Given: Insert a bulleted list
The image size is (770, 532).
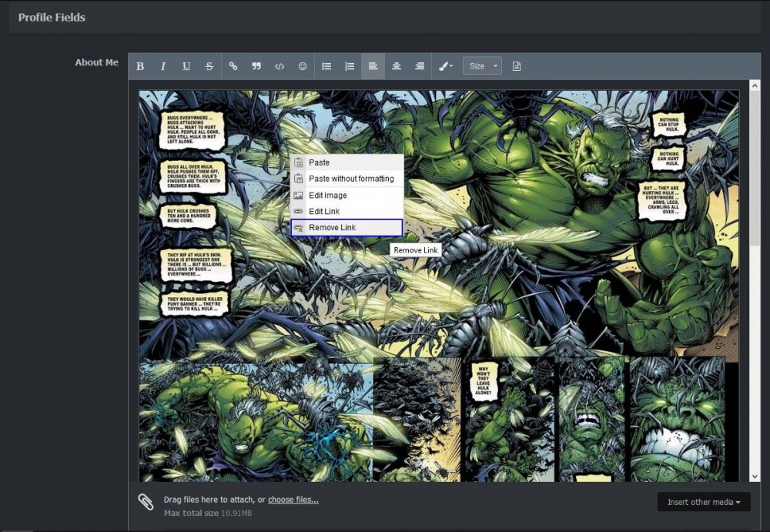Looking at the screenshot, I should [x=326, y=66].
